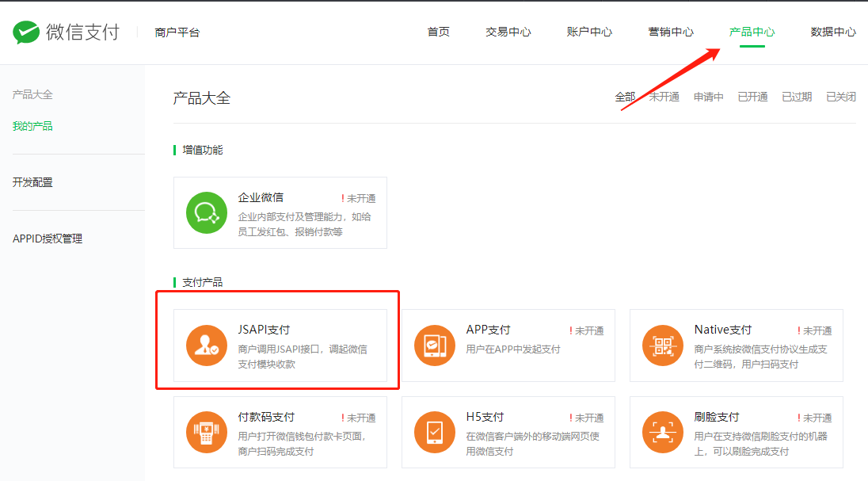Click the 产品大全 page title
The image size is (868, 481).
coord(201,98)
